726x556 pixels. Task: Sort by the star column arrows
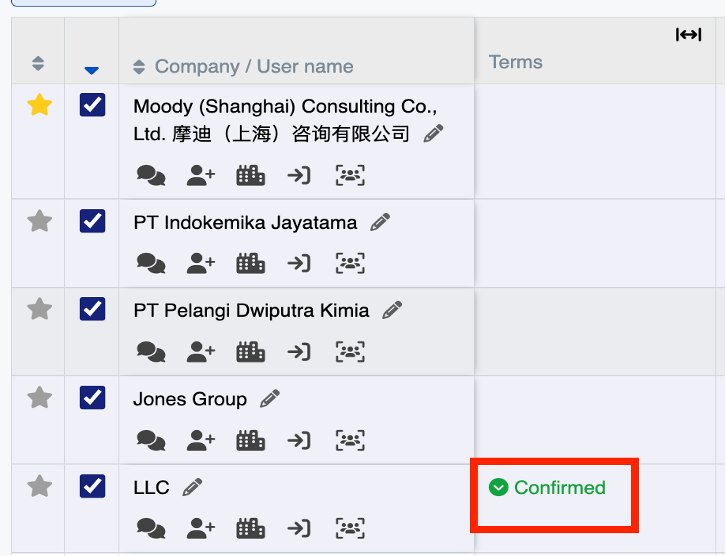[38, 63]
